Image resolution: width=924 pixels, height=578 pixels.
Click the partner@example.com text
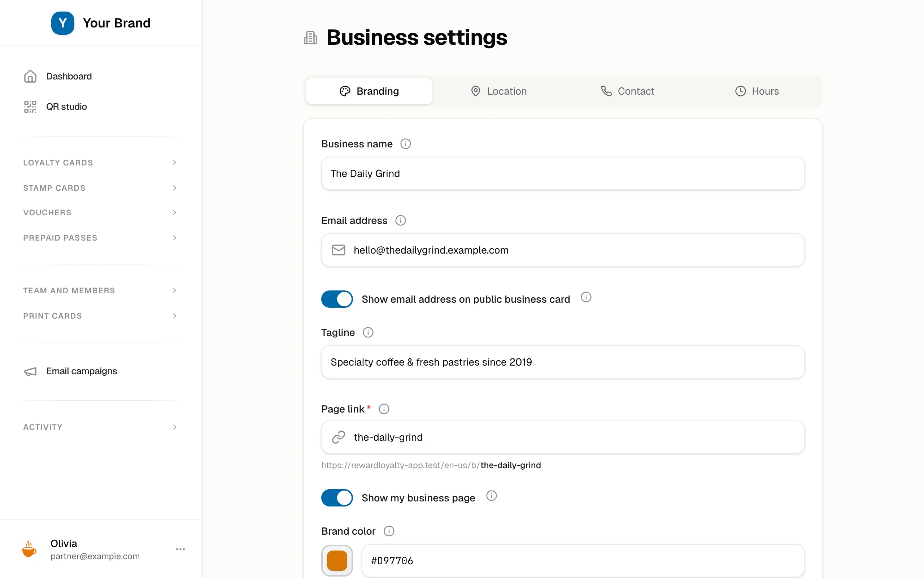click(x=95, y=556)
